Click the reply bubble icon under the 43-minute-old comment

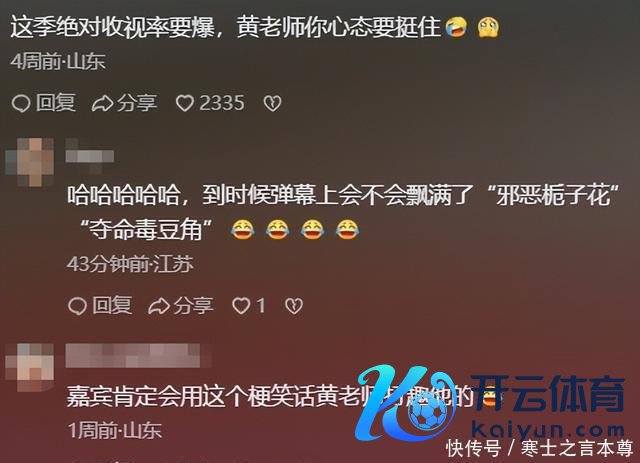[x=77, y=306]
